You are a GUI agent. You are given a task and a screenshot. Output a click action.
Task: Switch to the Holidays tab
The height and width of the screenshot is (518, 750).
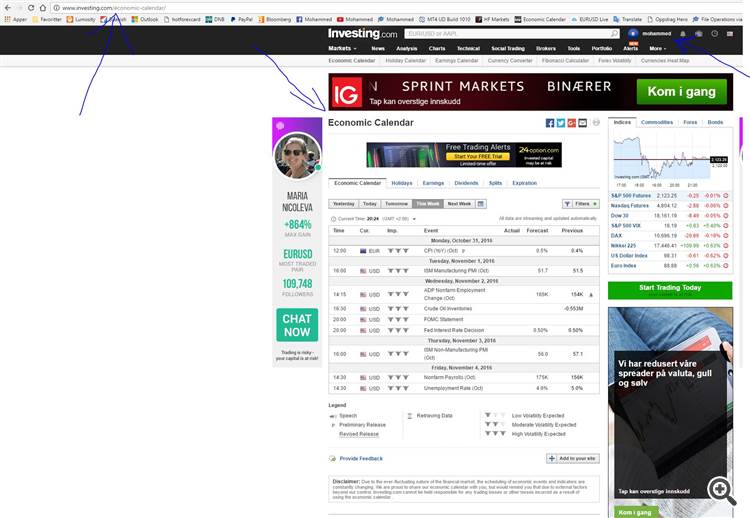click(402, 183)
